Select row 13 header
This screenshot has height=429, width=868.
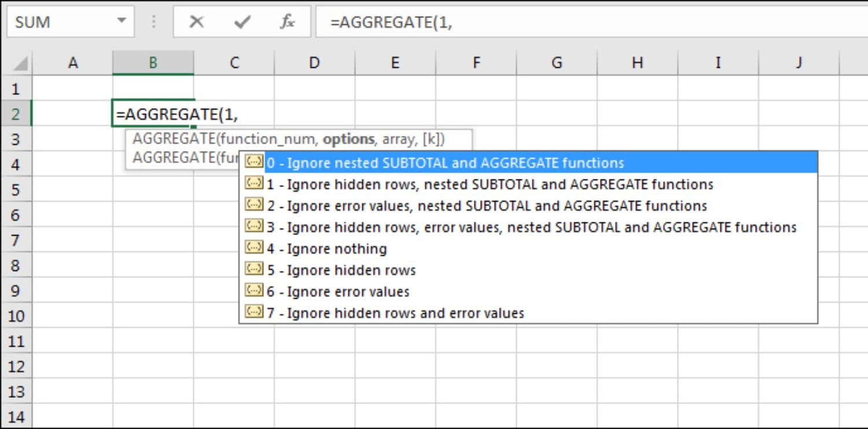coord(16,391)
